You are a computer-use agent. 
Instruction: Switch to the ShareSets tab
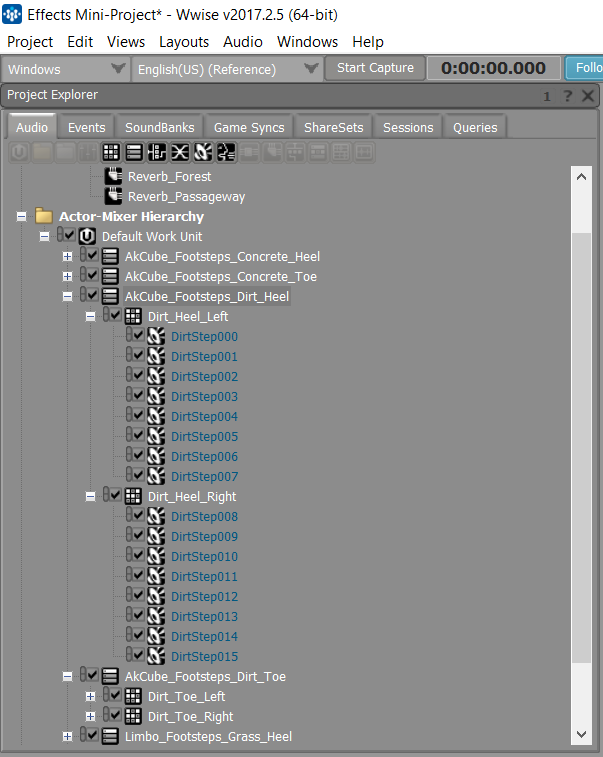click(x=334, y=127)
